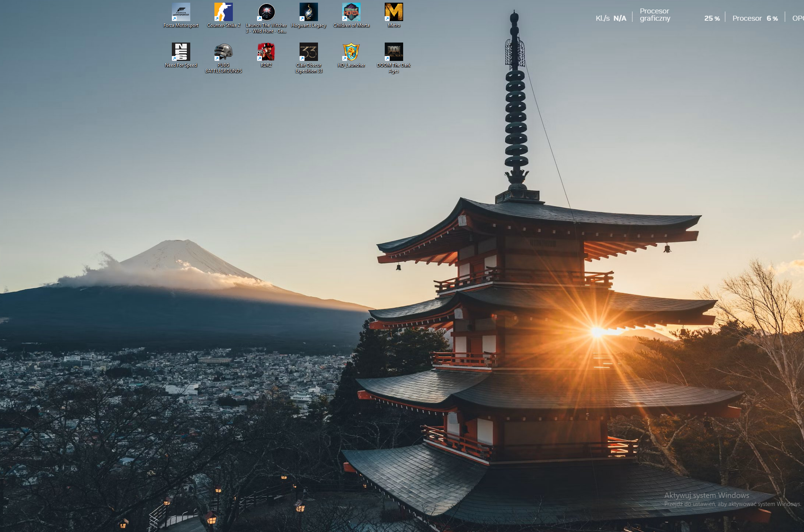804x532 pixels.
Task: Click the Przejdź do ustawień watermark line
Action: click(x=732, y=504)
